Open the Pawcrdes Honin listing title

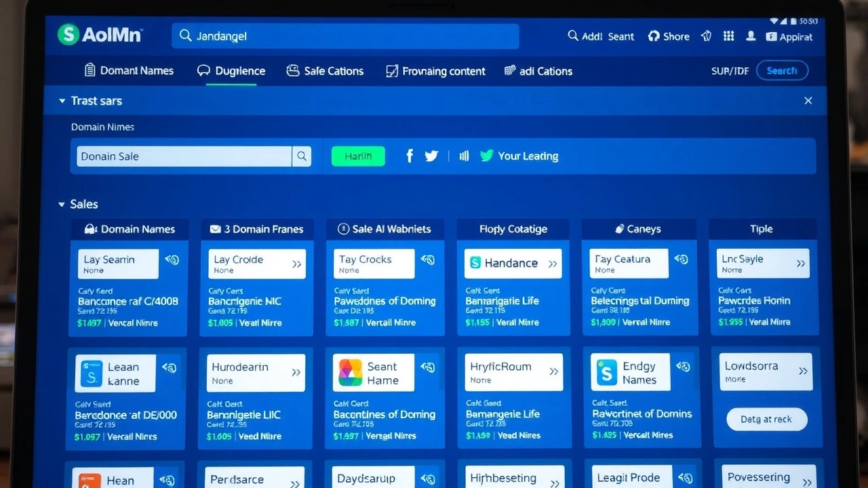pyautogui.click(x=754, y=300)
